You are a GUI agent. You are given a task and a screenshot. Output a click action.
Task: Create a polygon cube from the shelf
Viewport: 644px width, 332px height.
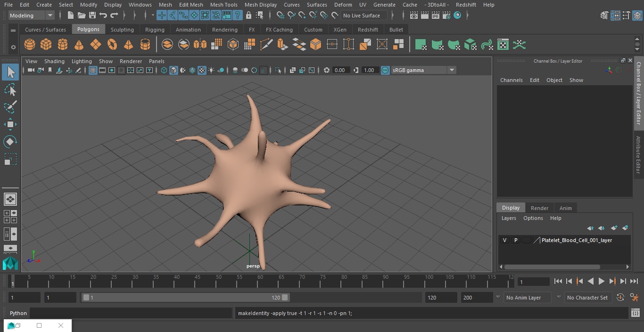pos(46,45)
